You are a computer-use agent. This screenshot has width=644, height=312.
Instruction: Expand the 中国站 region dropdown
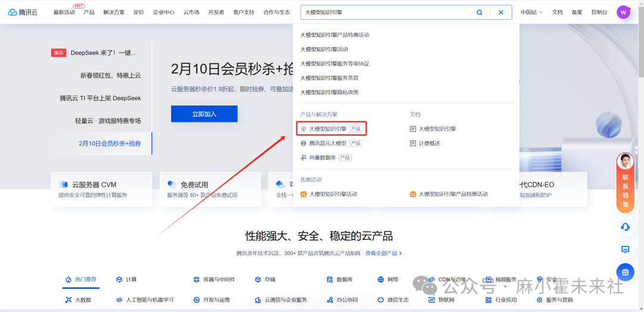(531, 13)
